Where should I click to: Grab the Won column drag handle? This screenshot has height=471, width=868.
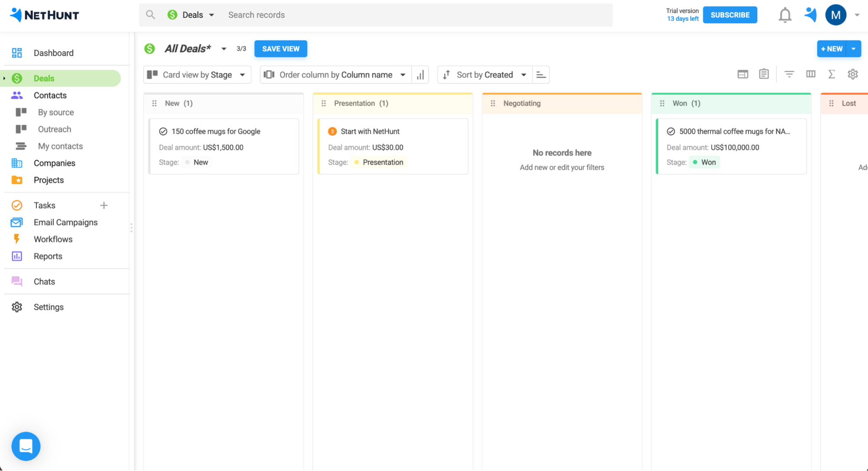pos(662,103)
